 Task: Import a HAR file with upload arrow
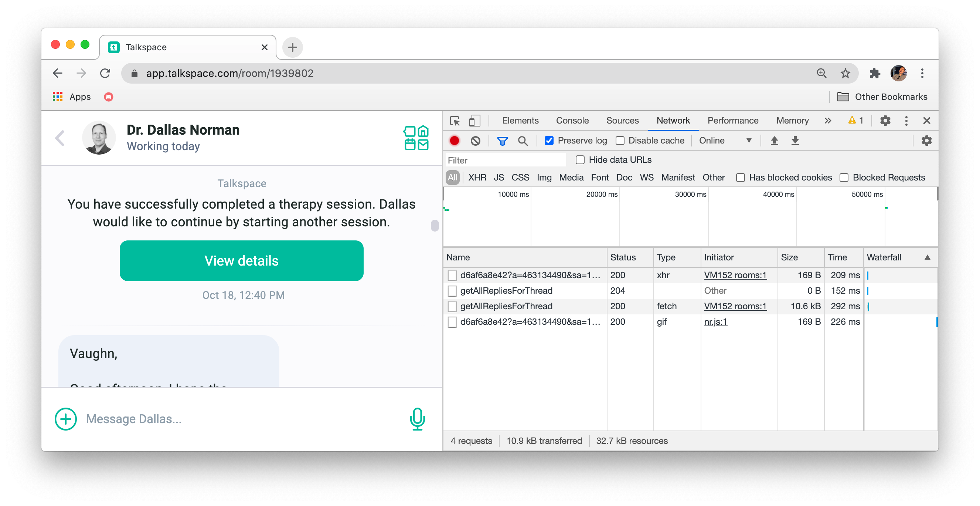[774, 141]
